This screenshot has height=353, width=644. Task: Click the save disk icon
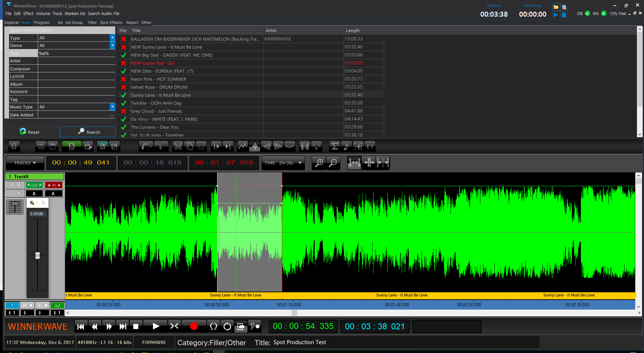coord(103,146)
